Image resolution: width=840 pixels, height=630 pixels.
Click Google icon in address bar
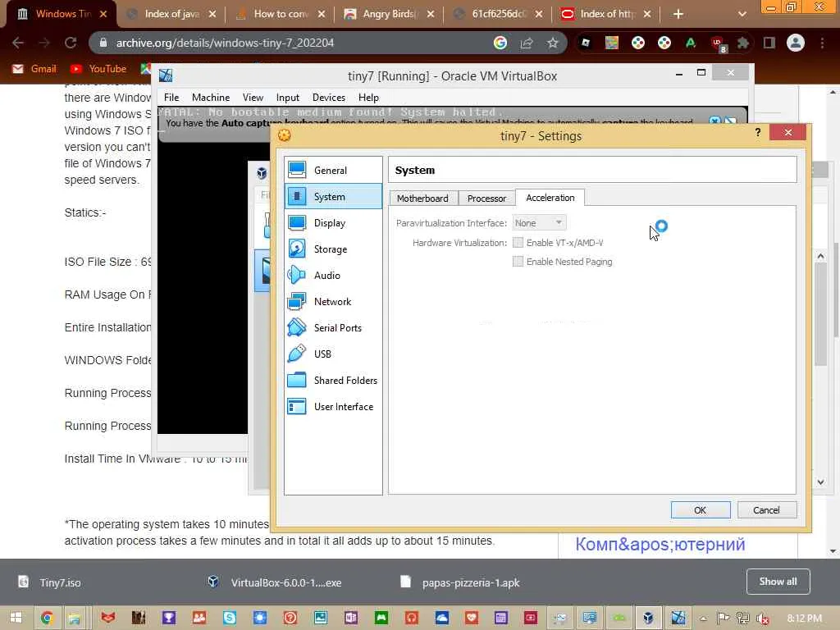coord(500,43)
